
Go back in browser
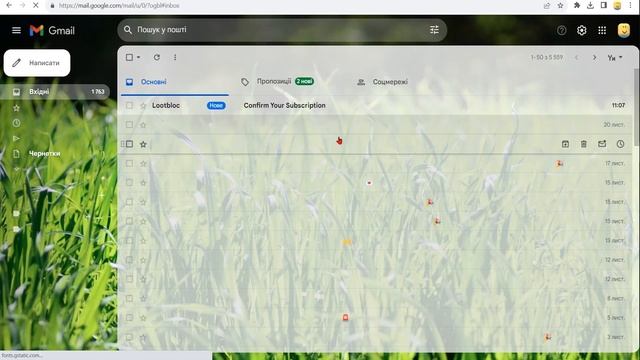click(9, 5)
